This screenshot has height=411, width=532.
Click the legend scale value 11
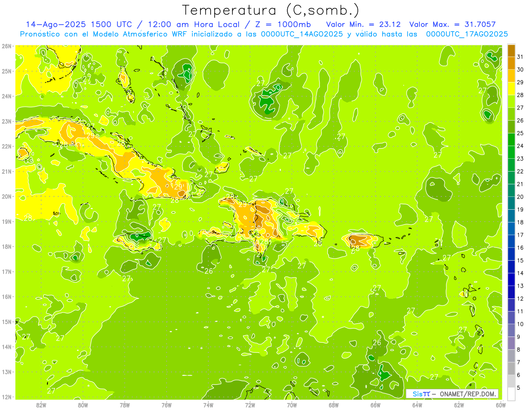point(520,311)
